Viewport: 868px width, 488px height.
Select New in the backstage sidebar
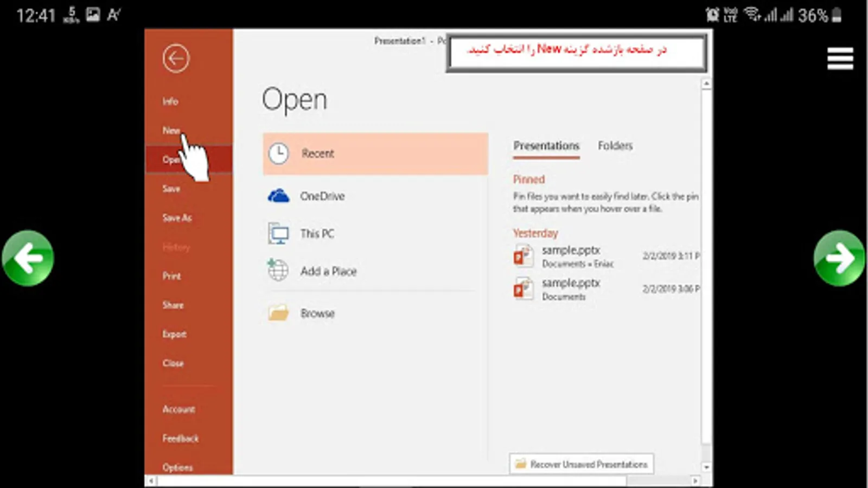click(171, 131)
